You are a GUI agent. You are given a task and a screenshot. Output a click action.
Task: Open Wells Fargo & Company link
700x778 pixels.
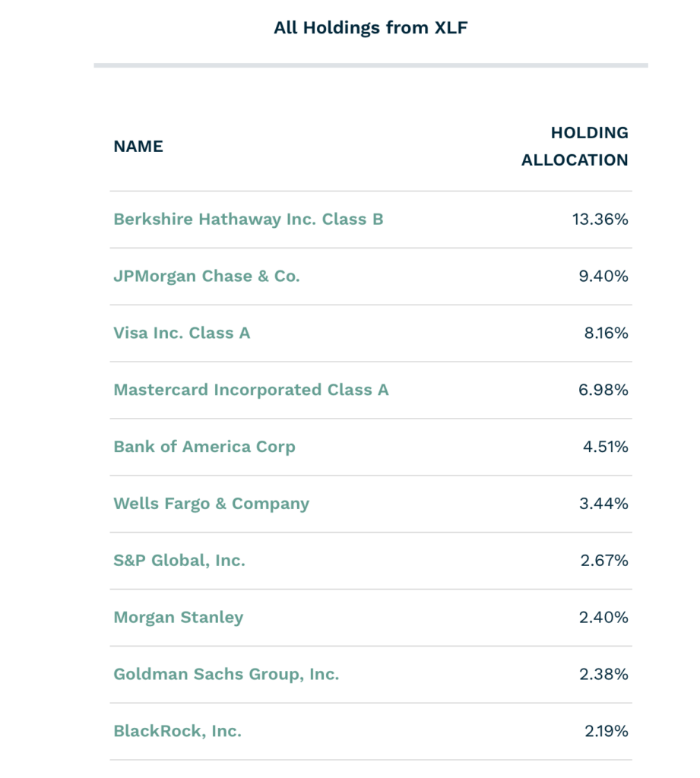coord(211,504)
